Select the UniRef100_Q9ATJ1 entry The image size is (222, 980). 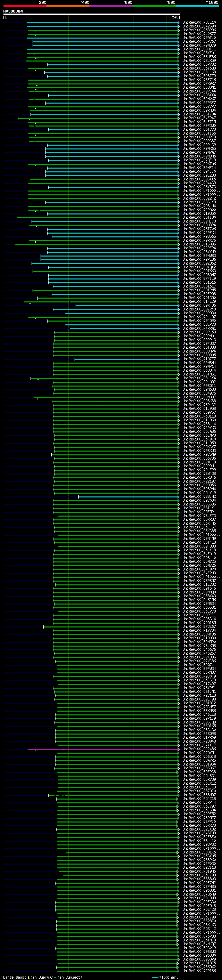[x=199, y=49]
